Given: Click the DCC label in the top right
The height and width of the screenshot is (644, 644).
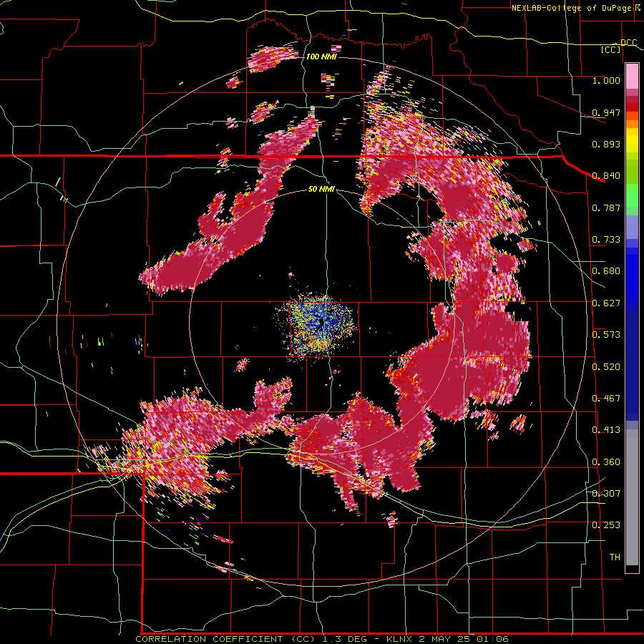Looking at the screenshot, I should [x=628, y=43].
